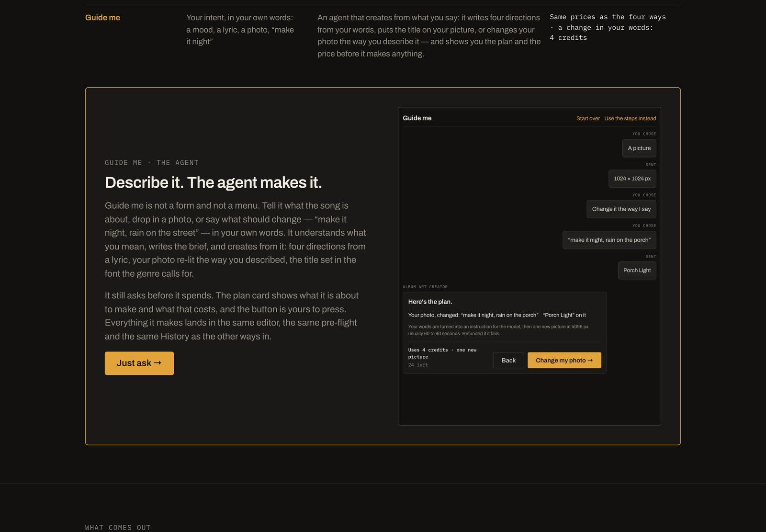The width and height of the screenshot is (766, 532).
Task: Click the Just ask button
Action: 139,363
